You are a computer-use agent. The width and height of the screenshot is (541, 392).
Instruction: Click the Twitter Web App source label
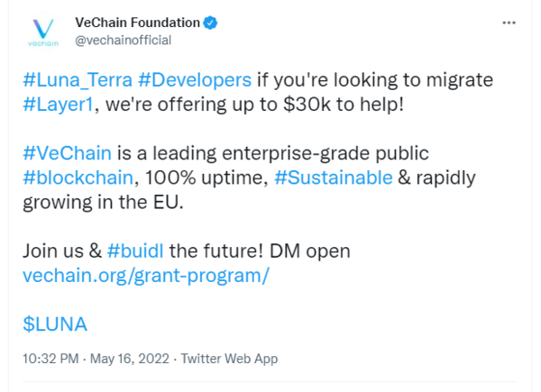[x=229, y=359]
